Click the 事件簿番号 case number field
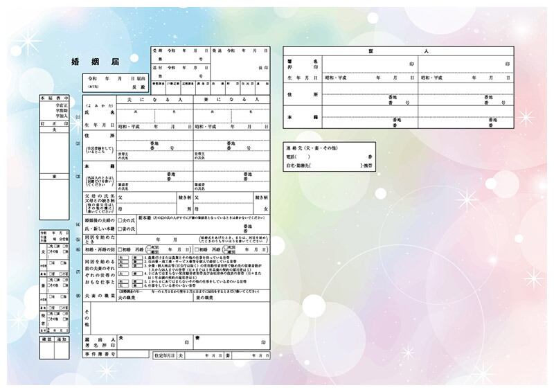554x392 pixels. pos(133,355)
